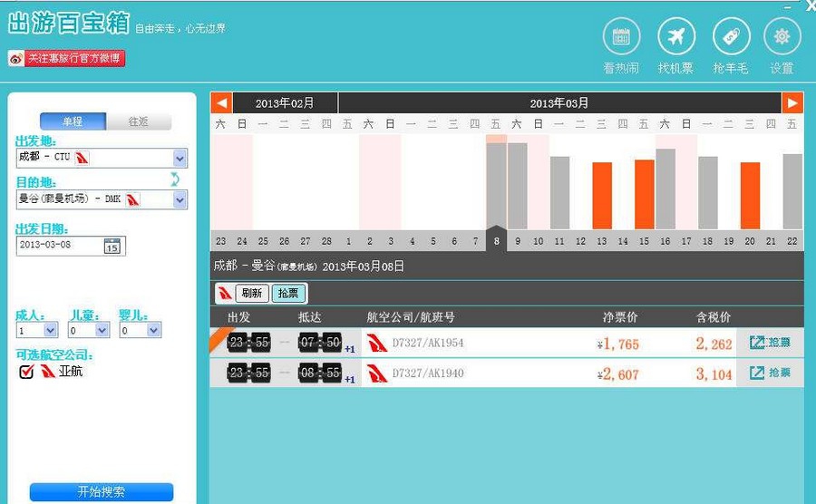Select the price bar for March 11
The width and height of the screenshot is (816, 504).
click(559, 193)
